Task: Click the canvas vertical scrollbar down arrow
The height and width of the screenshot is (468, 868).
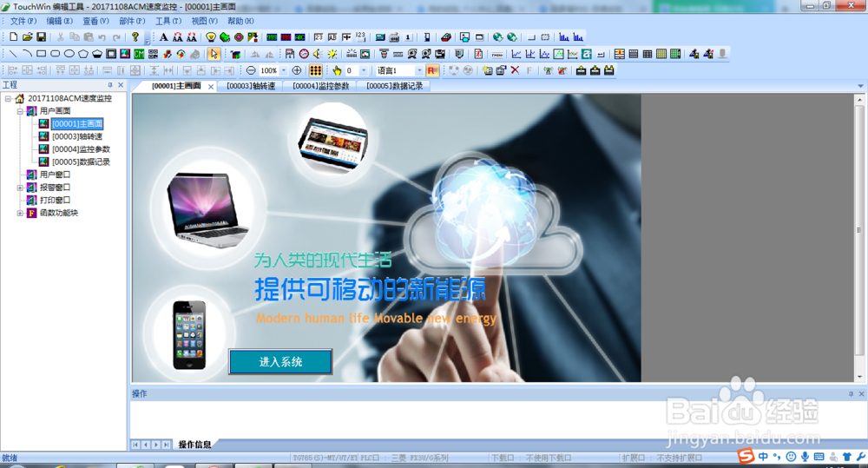Action: click(x=859, y=377)
